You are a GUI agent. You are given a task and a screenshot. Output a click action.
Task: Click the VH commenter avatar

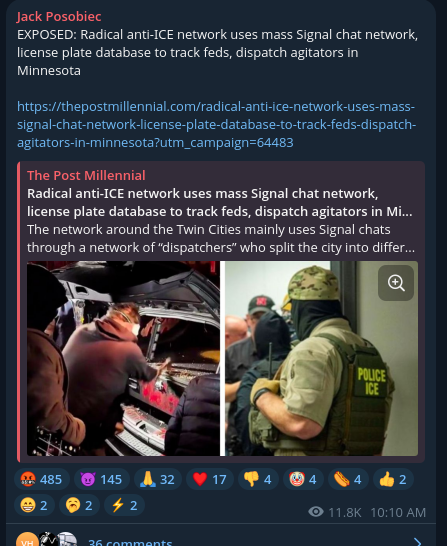27,540
